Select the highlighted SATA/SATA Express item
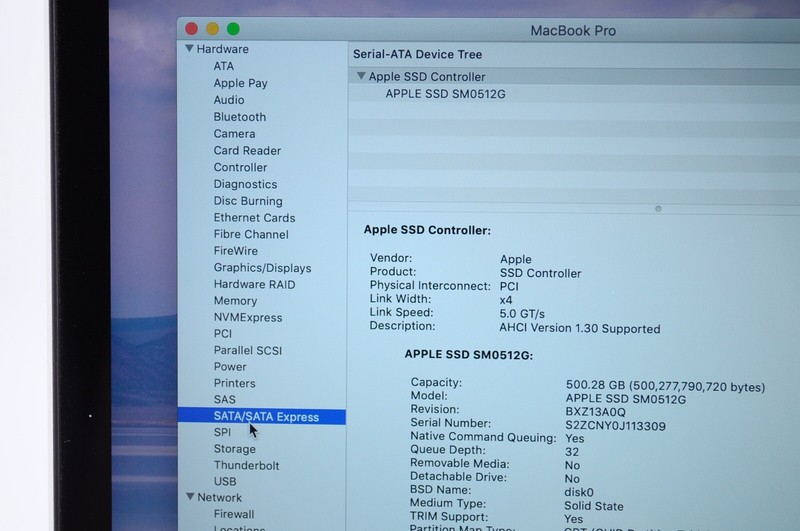Viewport: 800px width, 531px height. (262, 417)
